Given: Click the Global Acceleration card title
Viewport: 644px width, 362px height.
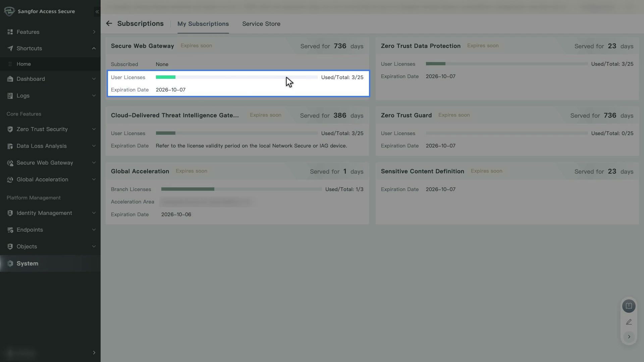Looking at the screenshot, I should coord(140,171).
